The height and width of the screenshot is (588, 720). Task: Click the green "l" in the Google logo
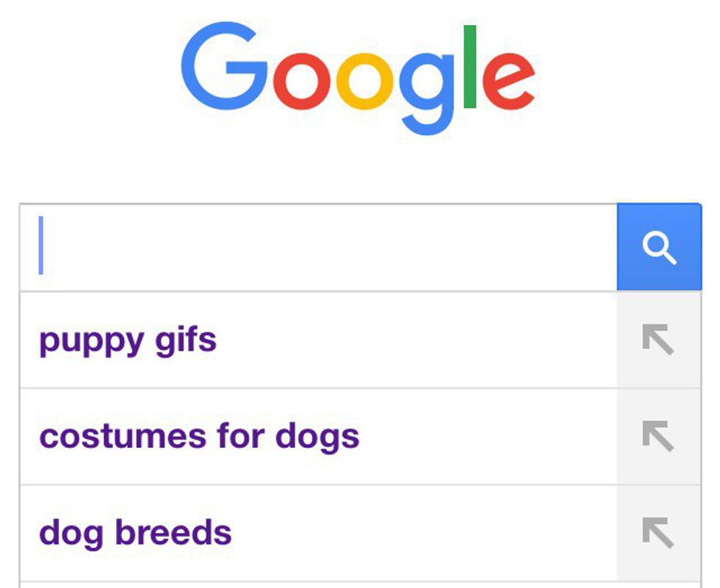pos(470,68)
